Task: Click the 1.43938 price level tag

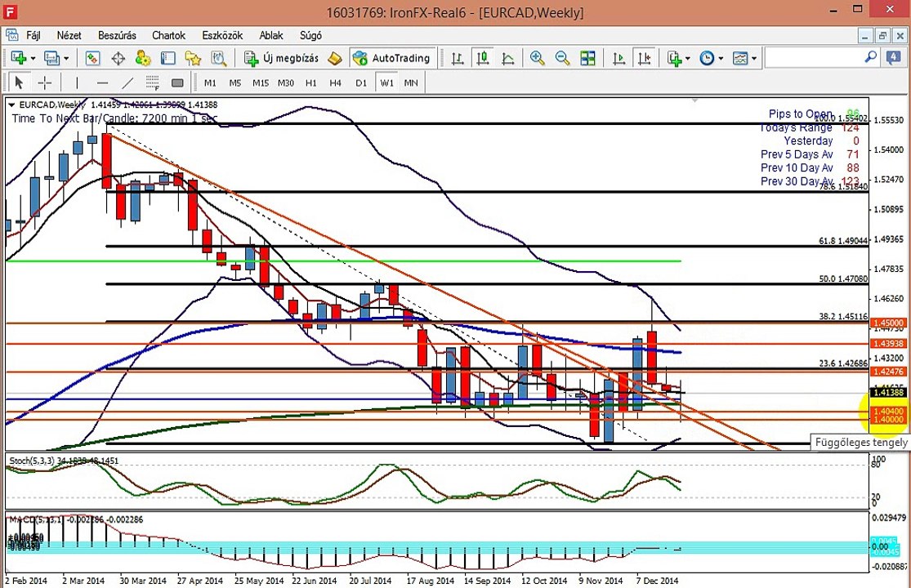Action: pyautogui.click(x=888, y=344)
